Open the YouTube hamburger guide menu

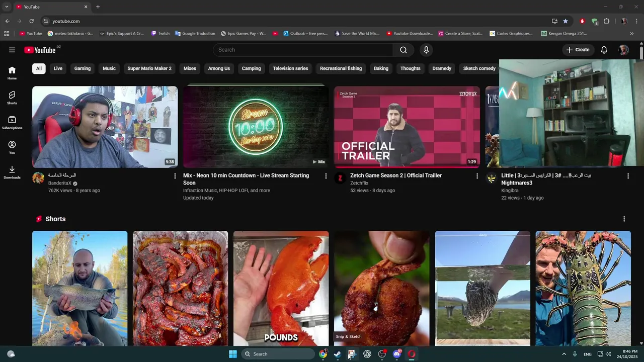click(x=12, y=50)
